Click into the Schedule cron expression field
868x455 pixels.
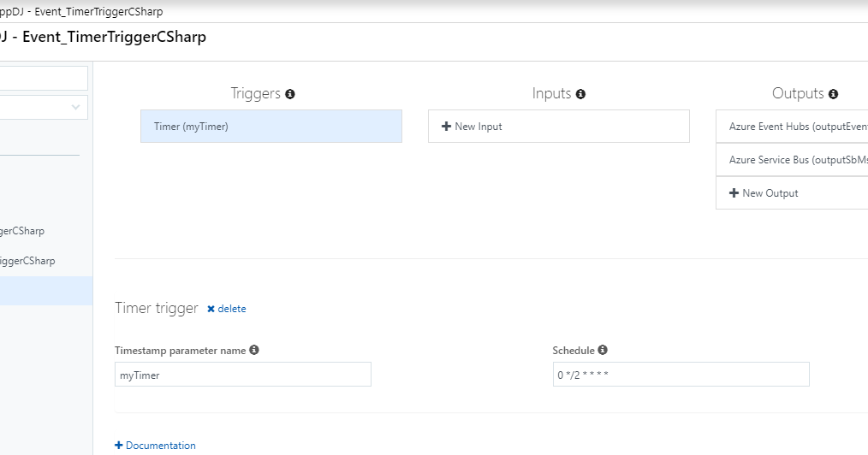(x=681, y=375)
